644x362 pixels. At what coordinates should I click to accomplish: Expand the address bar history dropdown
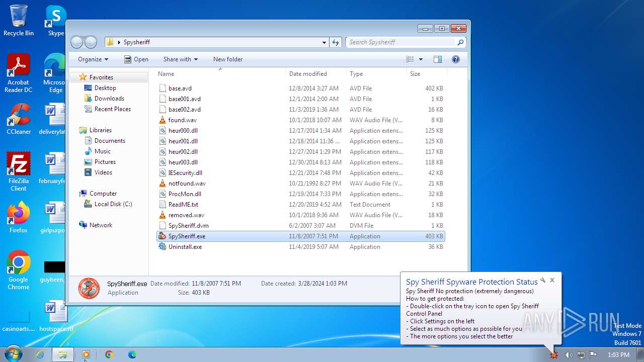click(x=325, y=42)
